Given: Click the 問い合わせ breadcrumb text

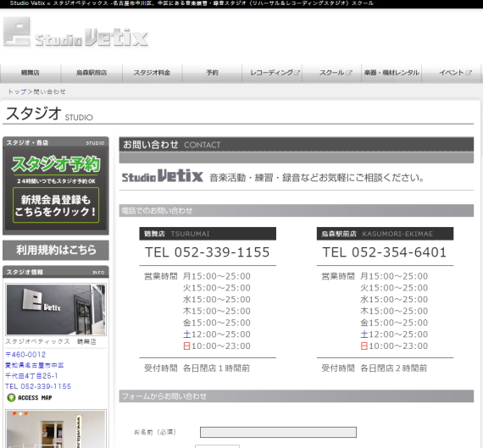Looking at the screenshot, I should [49, 91].
